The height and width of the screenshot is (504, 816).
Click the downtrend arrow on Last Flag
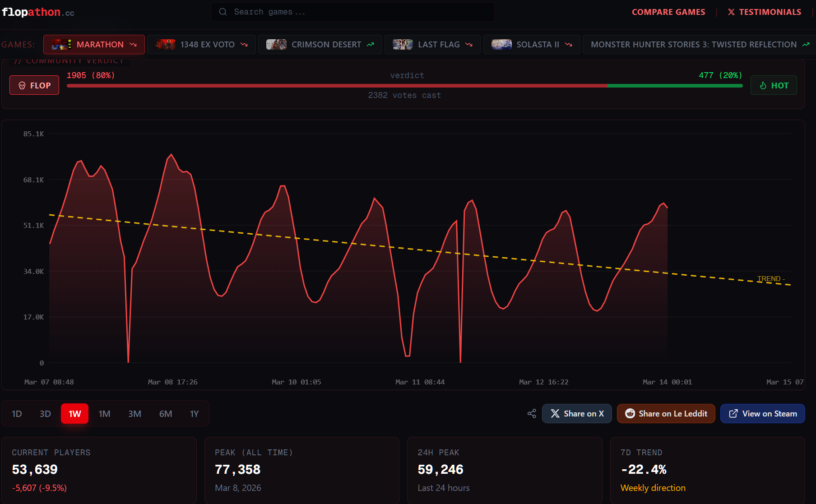pos(469,45)
